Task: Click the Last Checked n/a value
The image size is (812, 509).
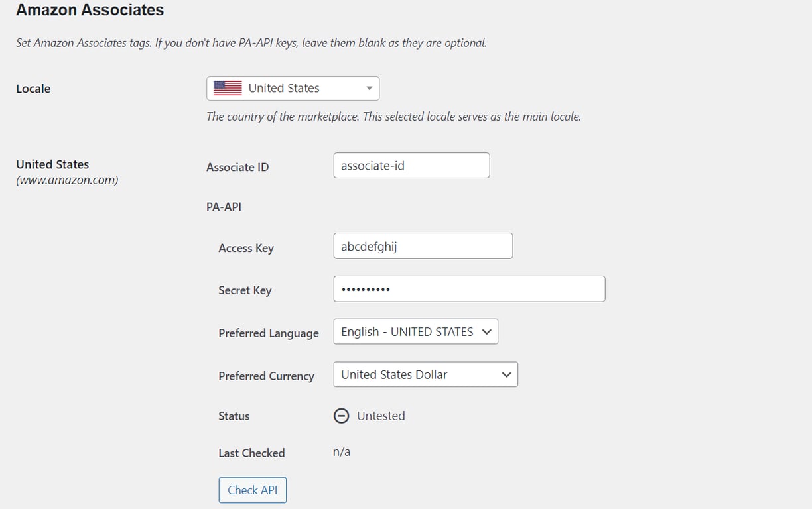Action: click(341, 451)
